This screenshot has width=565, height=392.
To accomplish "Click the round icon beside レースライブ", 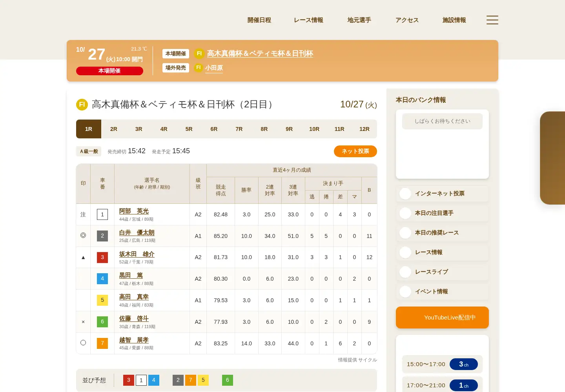I will pyautogui.click(x=405, y=272).
